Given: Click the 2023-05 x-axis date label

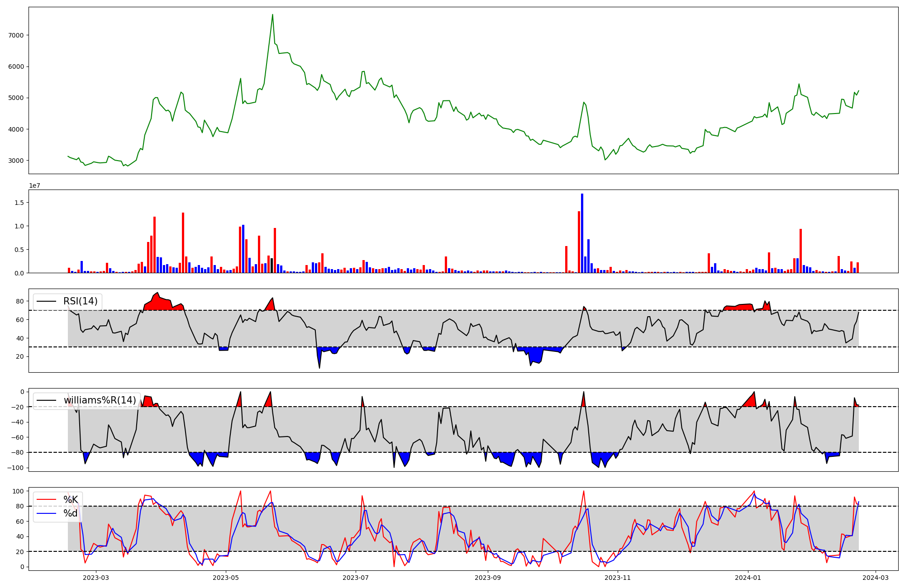Looking at the screenshot, I should point(225,578).
